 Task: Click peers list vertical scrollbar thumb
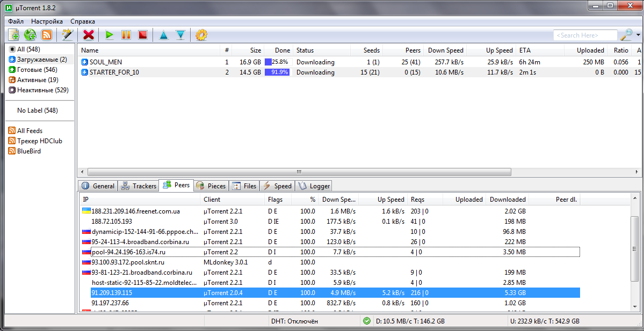[x=635, y=248]
